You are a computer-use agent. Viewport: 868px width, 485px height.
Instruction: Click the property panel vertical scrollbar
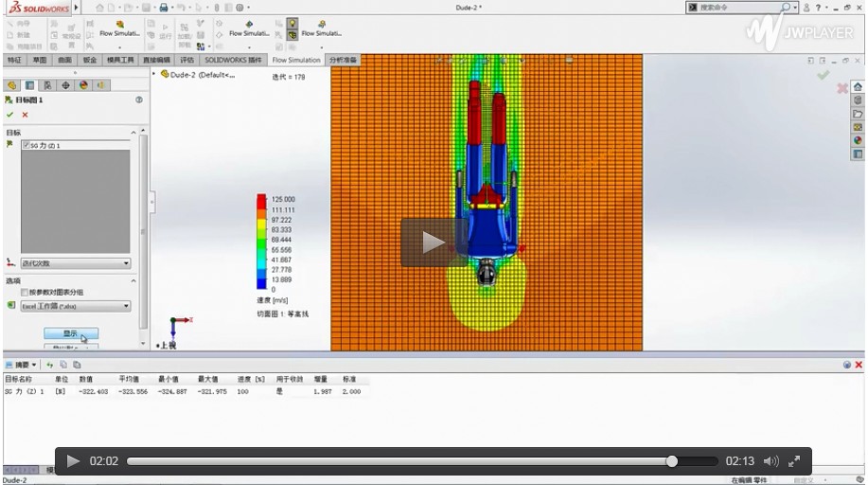[x=143, y=231]
